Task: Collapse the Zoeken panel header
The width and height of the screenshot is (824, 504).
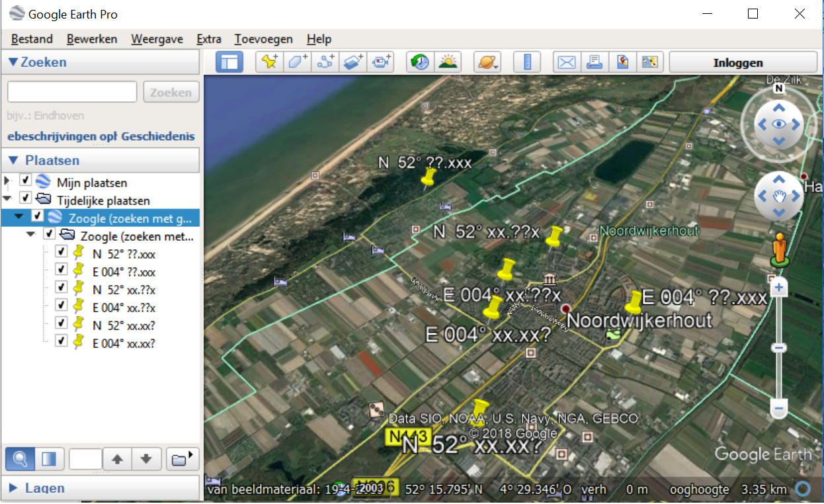Action: [101, 62]
